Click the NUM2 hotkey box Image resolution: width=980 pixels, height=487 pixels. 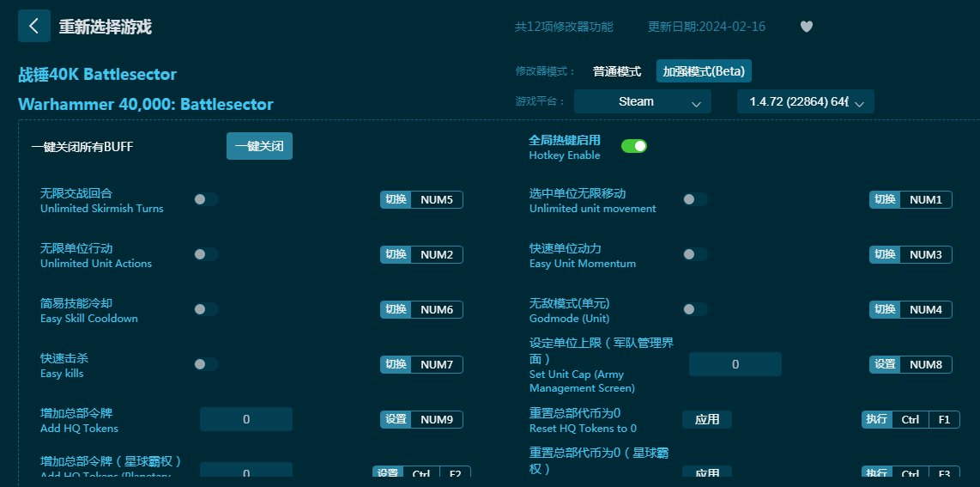click(437, 255)
